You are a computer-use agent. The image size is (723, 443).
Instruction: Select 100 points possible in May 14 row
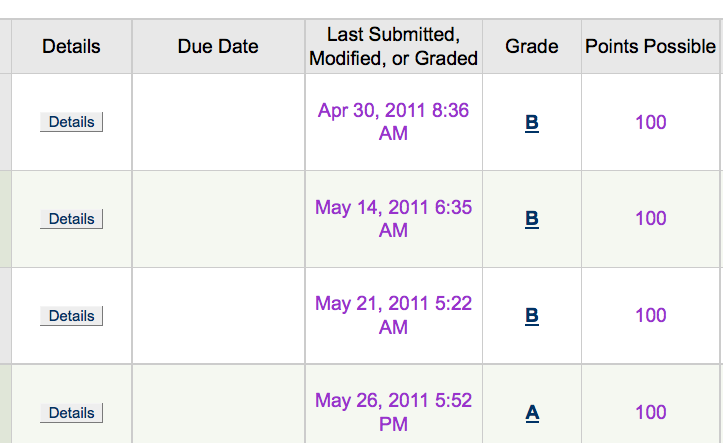(x=651, y=219)
